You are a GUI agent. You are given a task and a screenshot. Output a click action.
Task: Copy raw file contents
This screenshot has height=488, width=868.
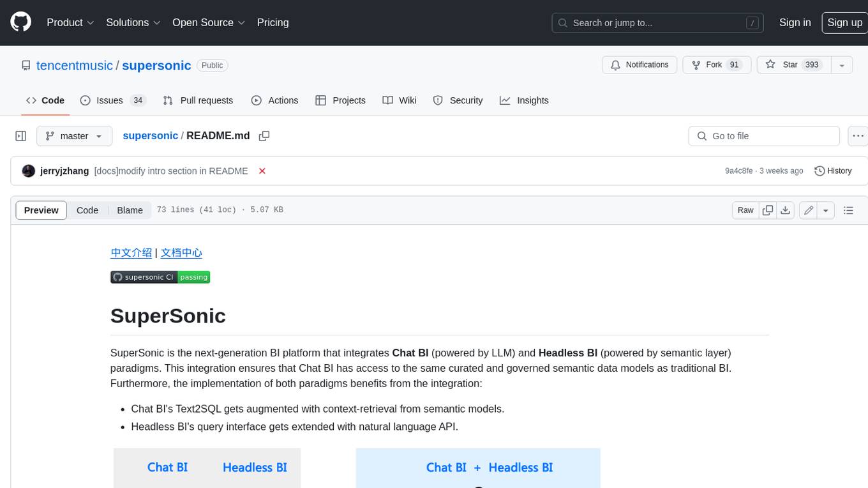point(768,210)
